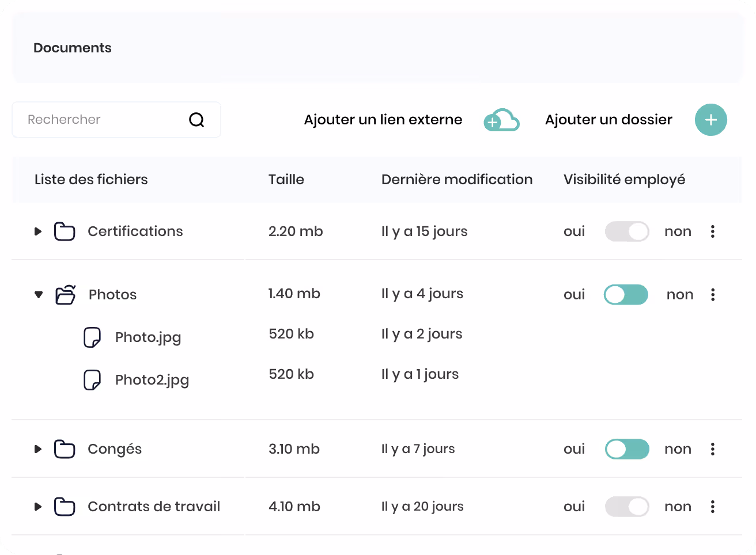This screenshot has height=555, width=756.
Task: Collapse the Photos folder arrow
Action: coord(39,295)
